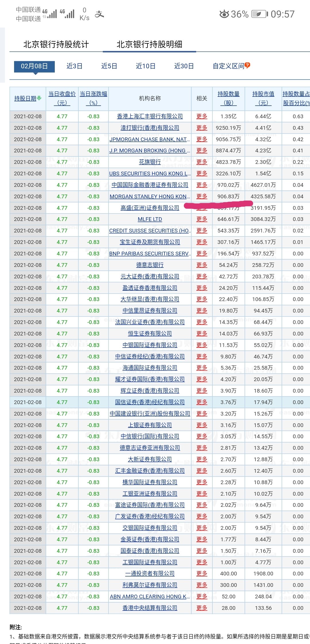This screenshot has height=644, width=310.
Task: Select 4627.01万 market value cell
Action: tap(263, 185)
